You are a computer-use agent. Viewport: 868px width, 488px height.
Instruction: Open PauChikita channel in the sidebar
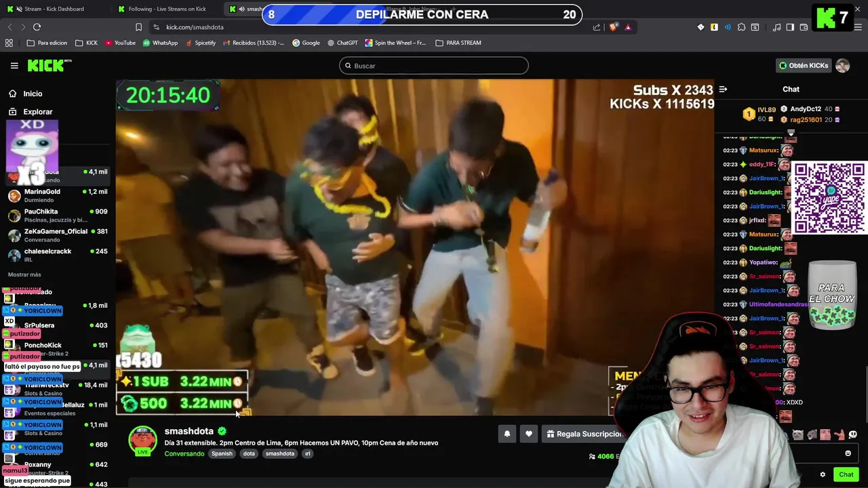[58, 216]
